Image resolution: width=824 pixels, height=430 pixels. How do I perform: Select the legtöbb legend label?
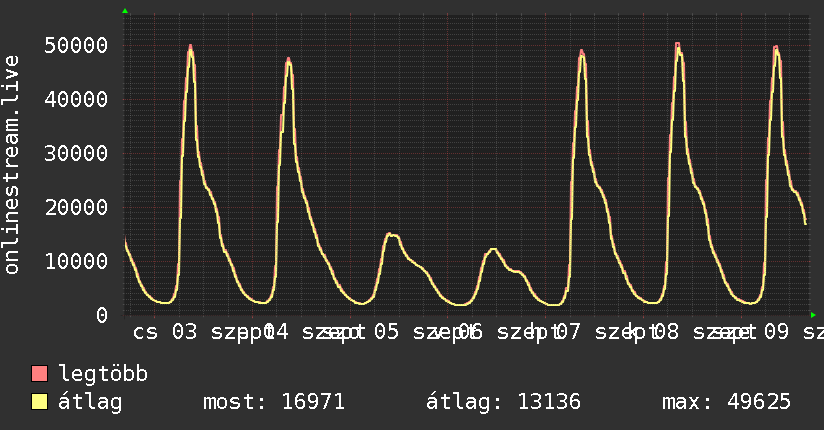pos(103,374)
